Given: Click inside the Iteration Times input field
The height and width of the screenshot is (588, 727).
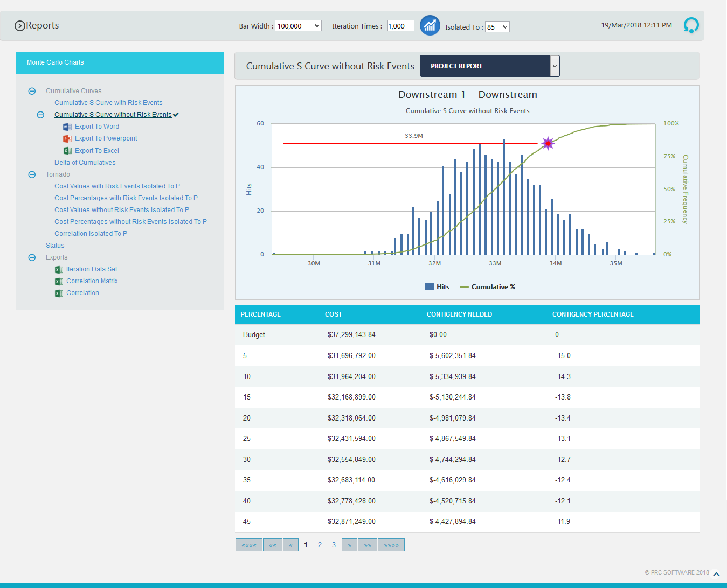Looking at the screenshot, I should point(400,25).
